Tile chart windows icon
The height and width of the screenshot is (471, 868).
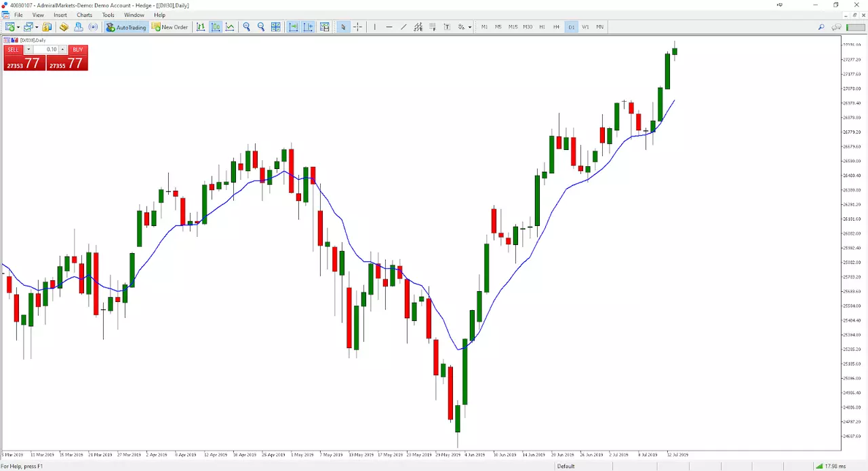point(276,27)
